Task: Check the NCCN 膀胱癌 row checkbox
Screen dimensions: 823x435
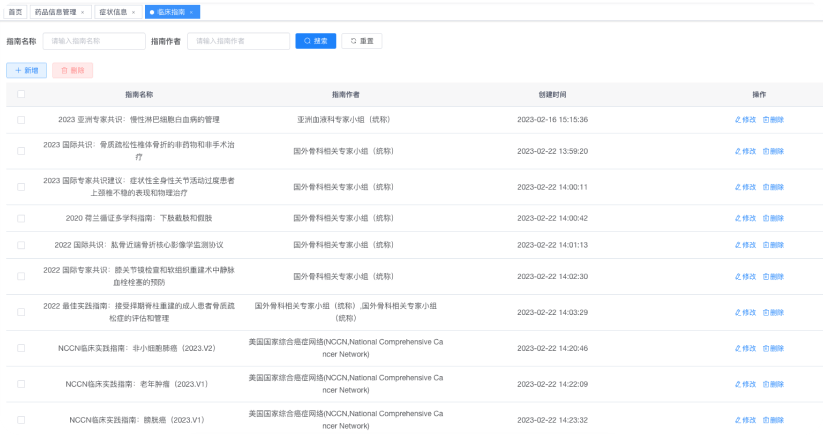Action: pyautogui.click(x=21, y=420)
